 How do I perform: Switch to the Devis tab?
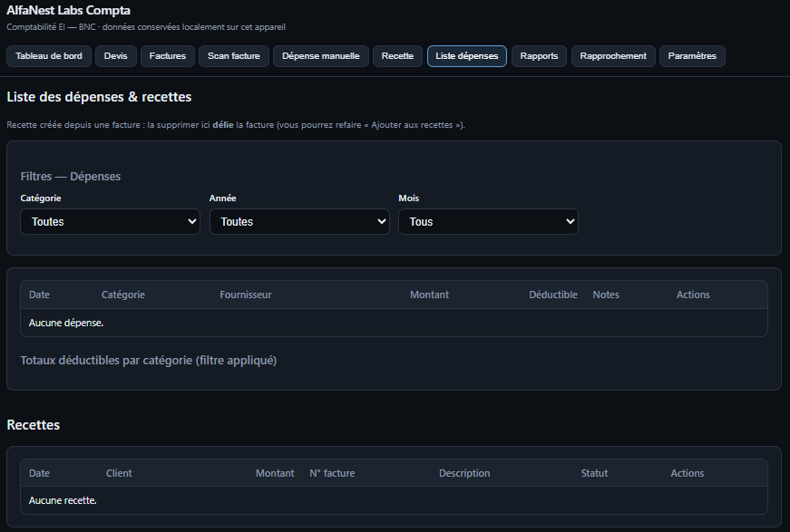(116, 56)
